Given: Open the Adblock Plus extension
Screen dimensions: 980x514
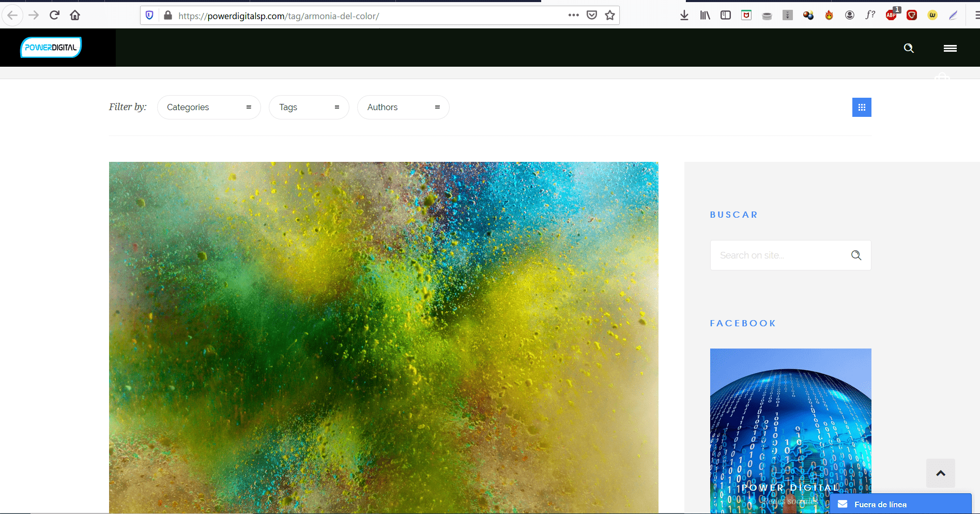Looking at the screenshot, I should [x=892, y=14].
